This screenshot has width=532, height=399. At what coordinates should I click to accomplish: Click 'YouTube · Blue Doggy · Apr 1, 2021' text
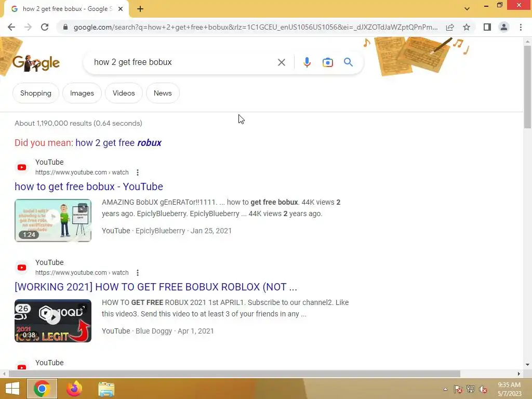point(158,331)
